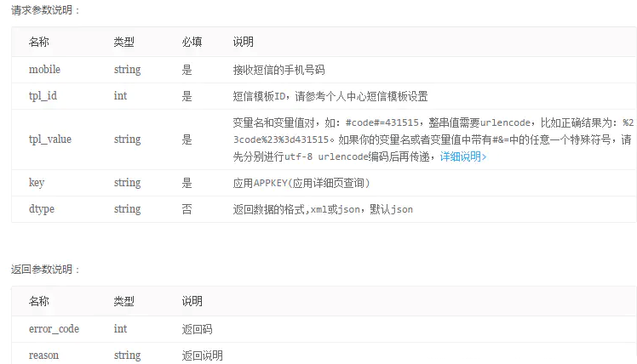Click the reason parameter name
This screenshot has height=364, width=637.
tap(43, 355)
